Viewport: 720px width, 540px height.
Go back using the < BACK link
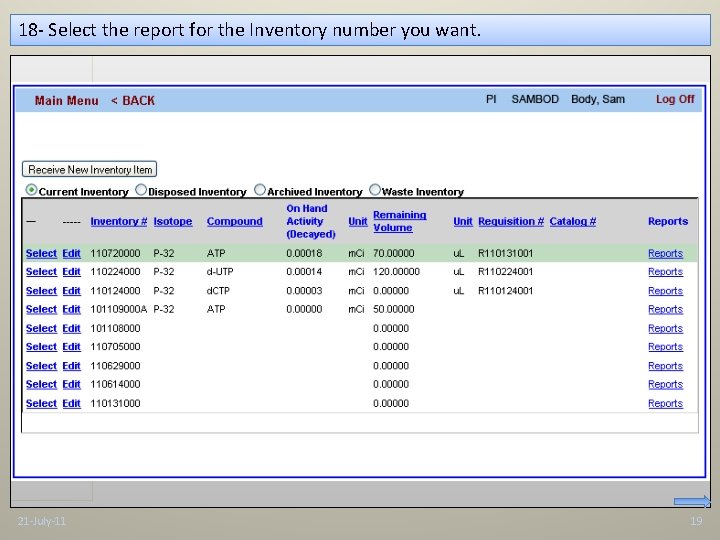[x=133, y=100]
